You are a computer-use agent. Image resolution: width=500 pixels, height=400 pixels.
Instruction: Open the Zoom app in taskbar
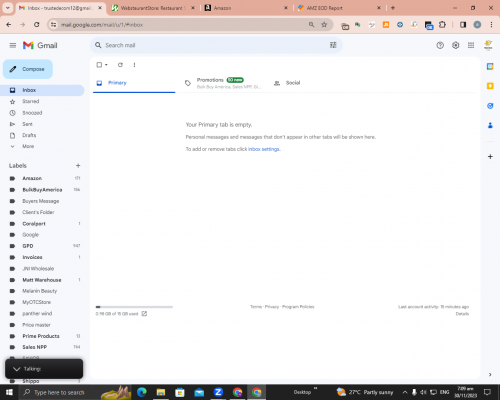point(218,392)
